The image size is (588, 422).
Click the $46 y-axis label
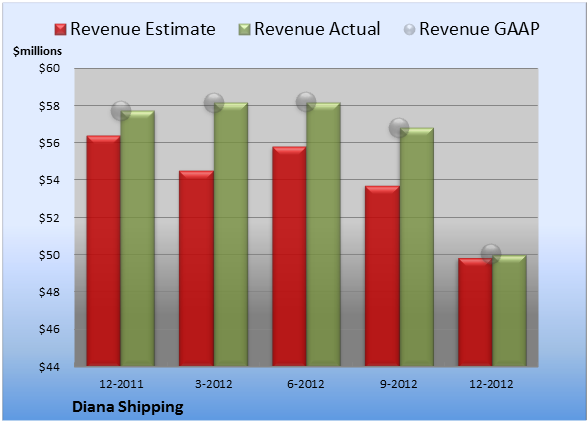pyautogui.click(x=49, y=329)
